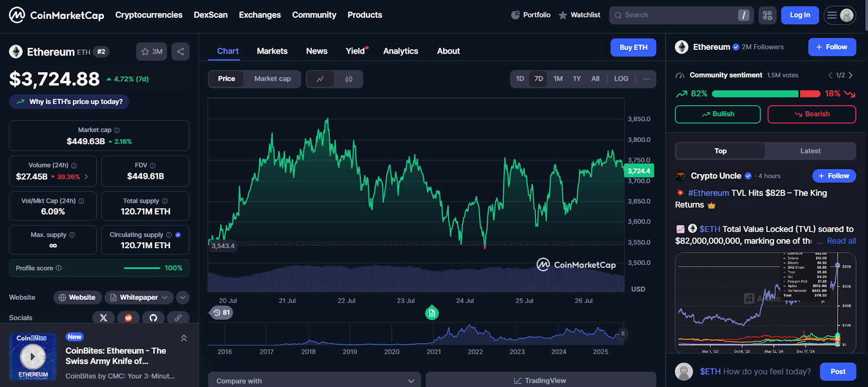868x387 pixels.
Task: Select the Market cap chart toggle
Action: [x=272, y=79]
